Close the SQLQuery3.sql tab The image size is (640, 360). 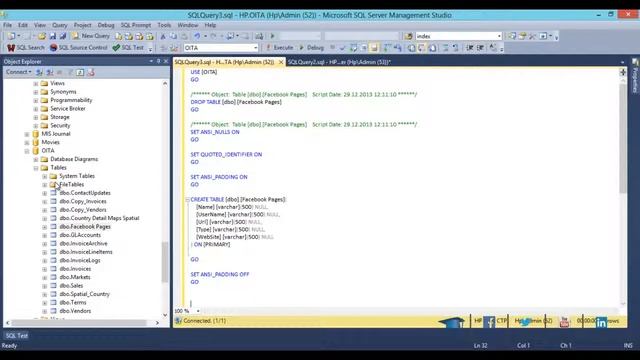[281, 62]
